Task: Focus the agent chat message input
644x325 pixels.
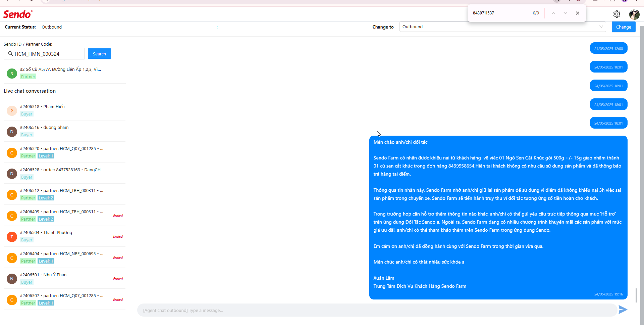Action: pos(377,310)
